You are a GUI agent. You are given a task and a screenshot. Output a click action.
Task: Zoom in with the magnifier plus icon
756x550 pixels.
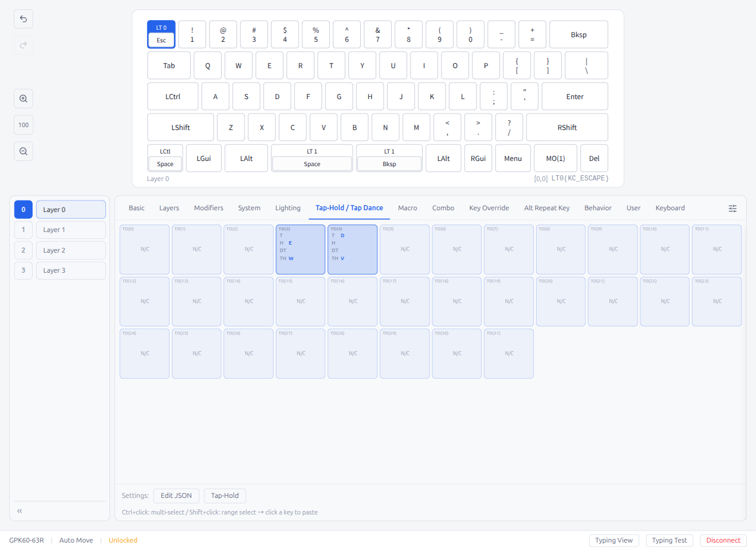pyautogui.click(x=23, y=98)
